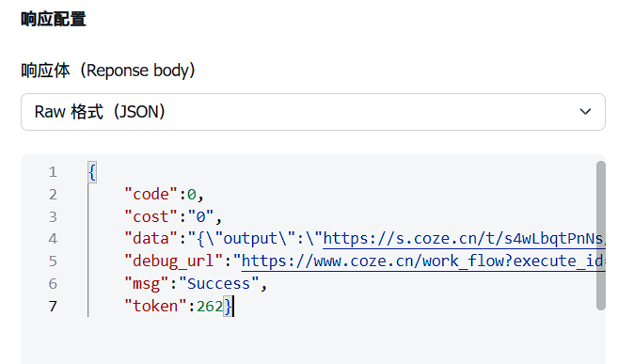Place cursor on the "code" key
Viewport: 618px width, 364px height.
pyautogui.click(x=151, y=194)
